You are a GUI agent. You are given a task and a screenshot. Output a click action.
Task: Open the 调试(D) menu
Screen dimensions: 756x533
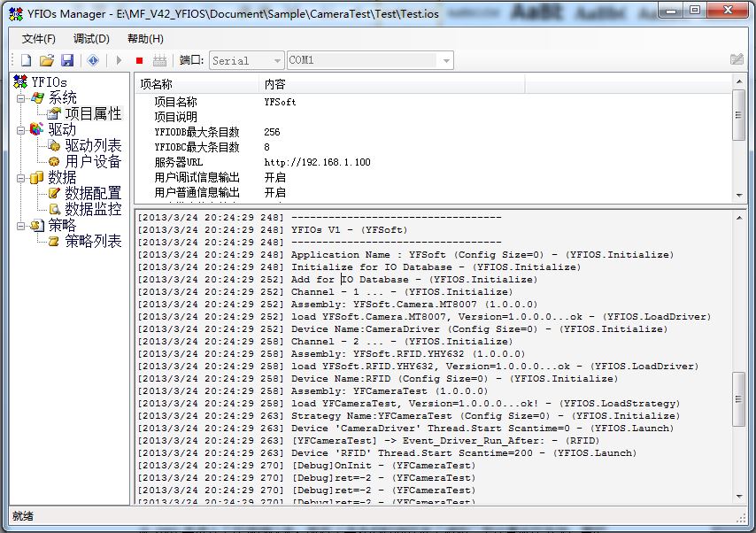click(91, 39)
